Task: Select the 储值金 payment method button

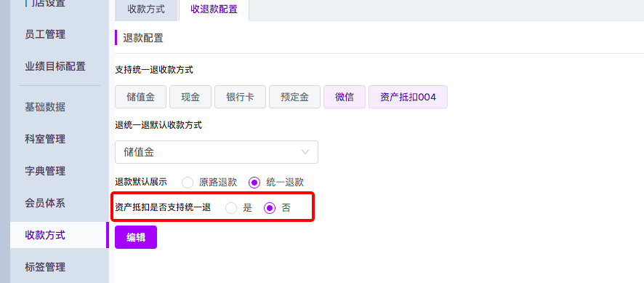Action: [140, 97]
